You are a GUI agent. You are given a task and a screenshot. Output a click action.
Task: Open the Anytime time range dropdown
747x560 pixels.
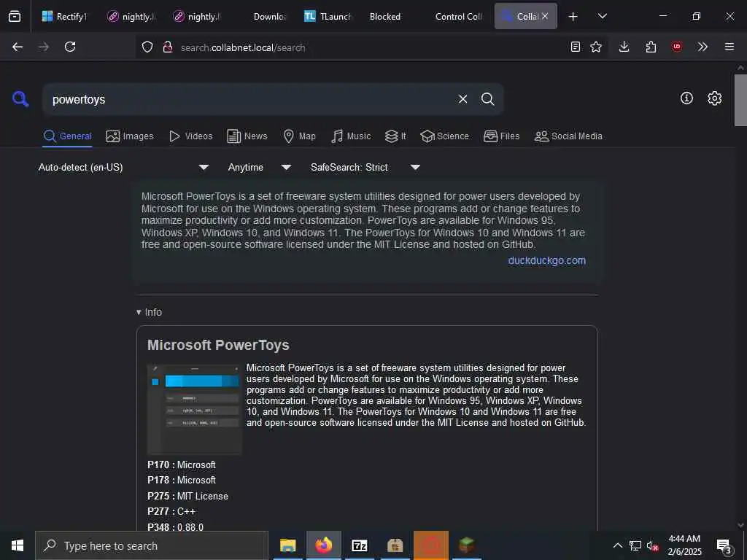click(260, 167)
